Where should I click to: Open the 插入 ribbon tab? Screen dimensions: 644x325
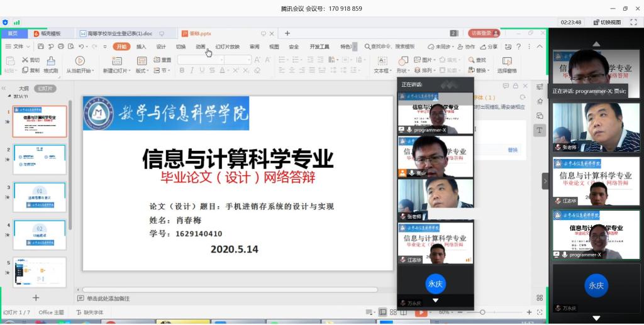click(141, 47)
